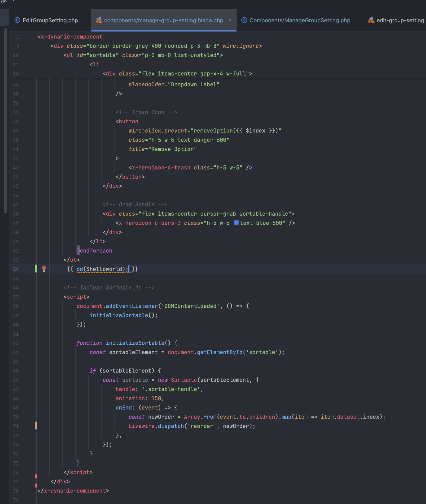Click the closing </script> tag
The height and width of the screenshot is (504, 426).
tap(78, 472)
